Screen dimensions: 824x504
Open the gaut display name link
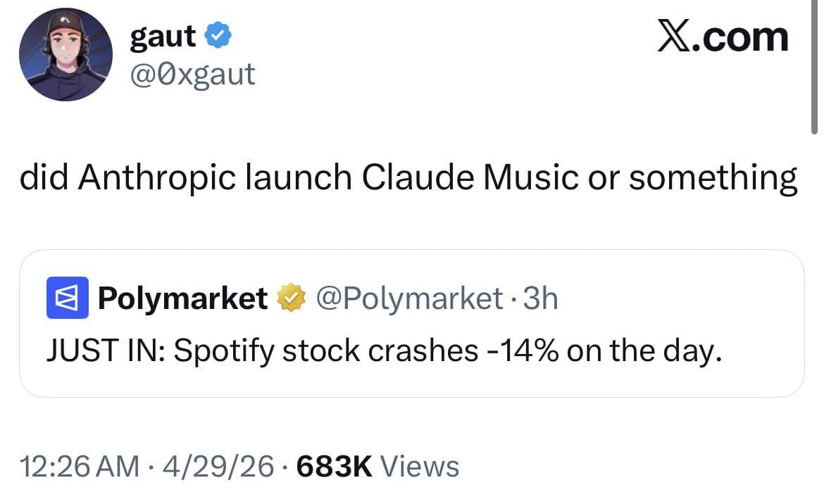click(x=163, y=35)
